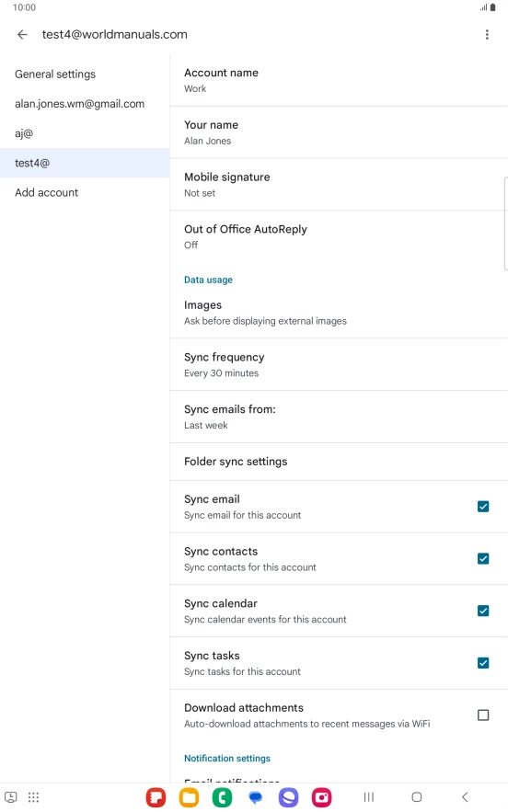Disable the Sync contacts checkbox
Viewport: 508px width, 812px height.
click(x=483, y=559)
